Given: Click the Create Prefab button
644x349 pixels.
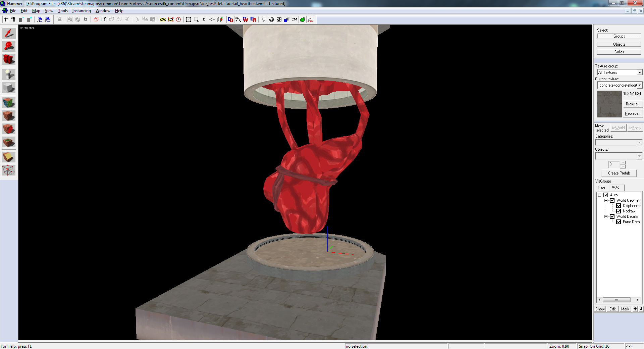Looking at the screenshot, I should tap(619, 173).
